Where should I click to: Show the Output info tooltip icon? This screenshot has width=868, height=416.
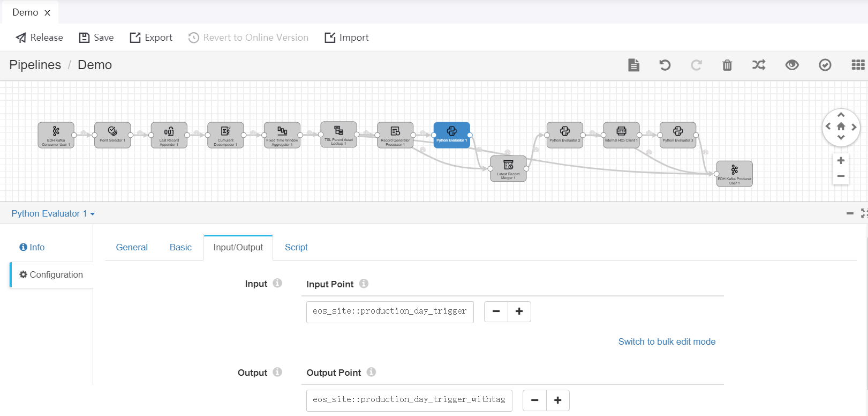[x=277, y=372]
